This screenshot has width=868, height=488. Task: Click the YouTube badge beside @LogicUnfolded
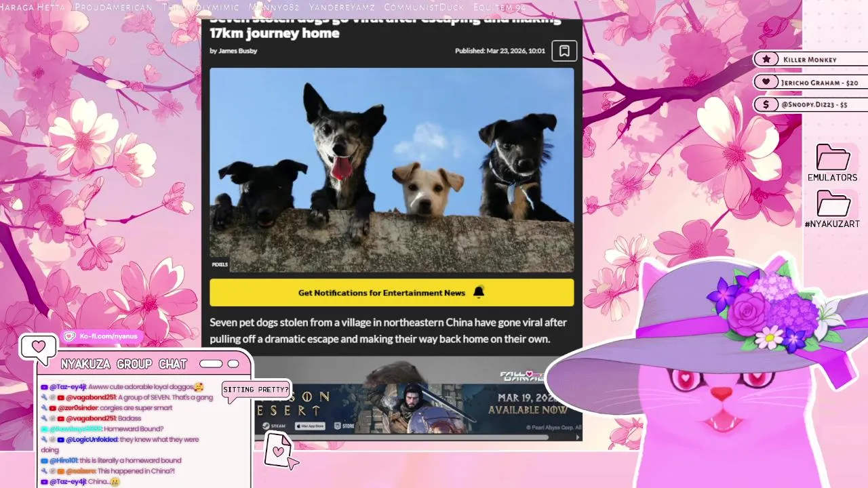point(60,439)
